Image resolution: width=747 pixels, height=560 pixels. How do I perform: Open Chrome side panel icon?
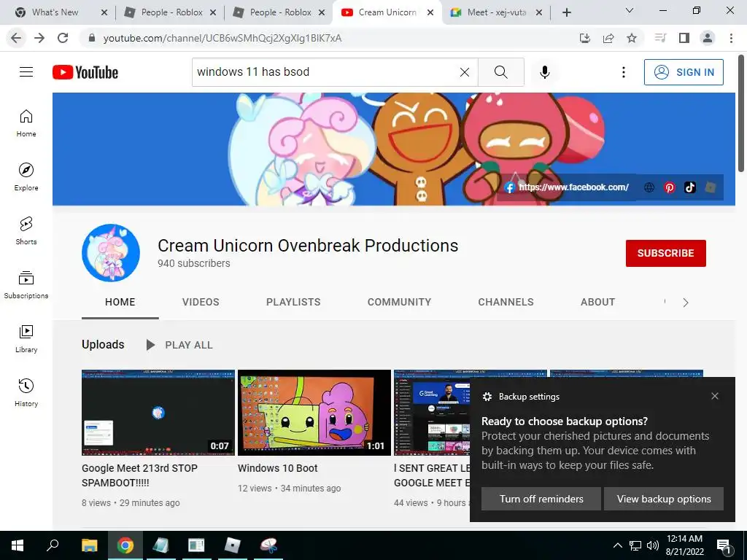coord(684,38)
